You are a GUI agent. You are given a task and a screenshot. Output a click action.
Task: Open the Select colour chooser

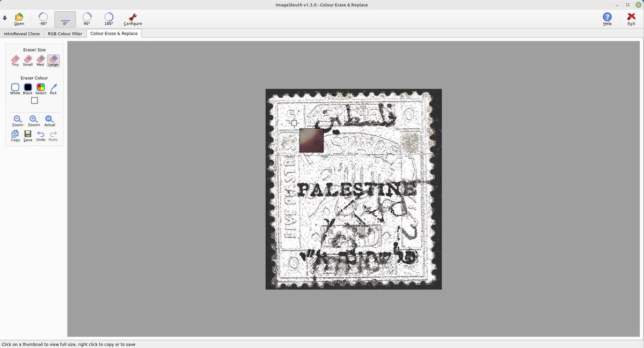[41, 89]
